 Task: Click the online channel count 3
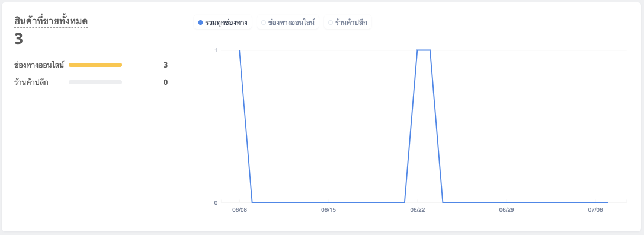click(165, 65)
